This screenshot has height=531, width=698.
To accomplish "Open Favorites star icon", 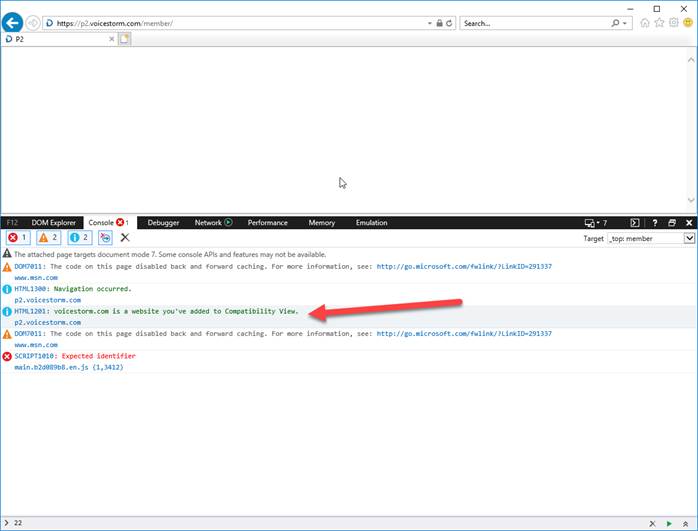I will (x=659, y=23).
